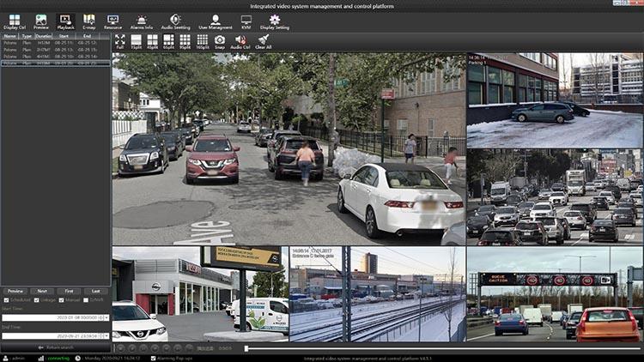Sort recordings by Duration column
This screenshot has height=362, width=644.
point(44,36)
